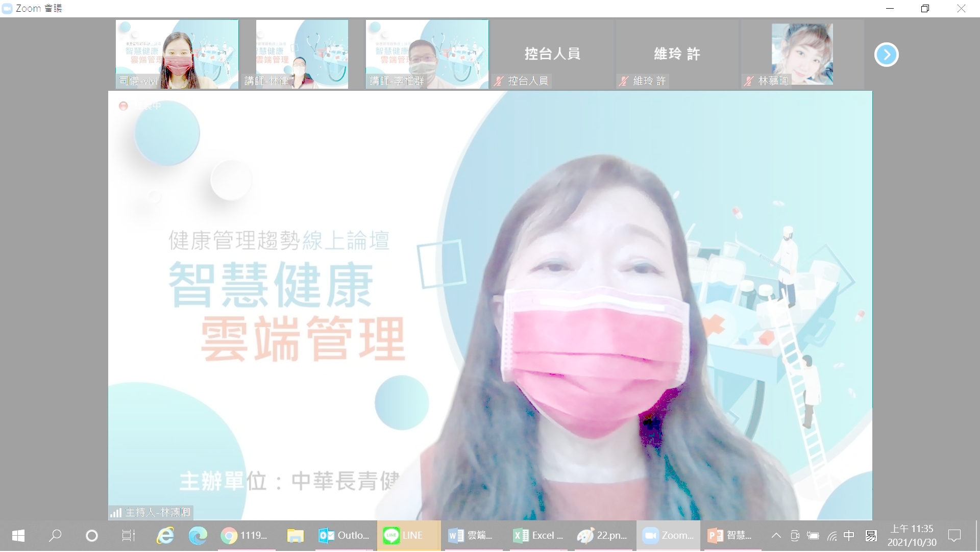Screen dimensions: 980x552
Task: Open File Explorer from the taskbar
Action: coord(295,536)
